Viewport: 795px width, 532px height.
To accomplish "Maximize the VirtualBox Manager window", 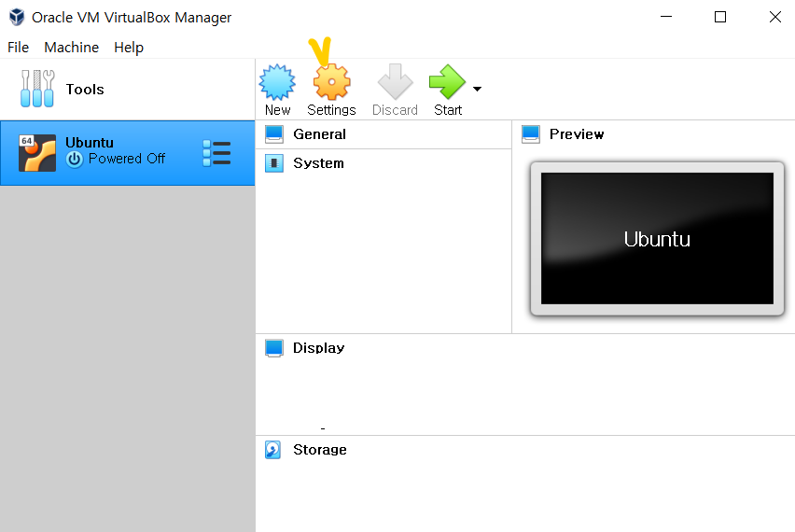I will (x=720, y=17).
